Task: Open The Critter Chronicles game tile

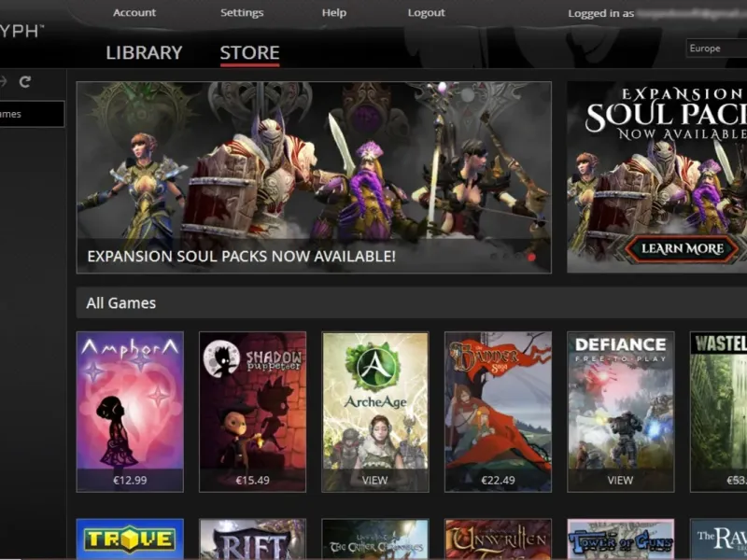Action: coord(375,539)
